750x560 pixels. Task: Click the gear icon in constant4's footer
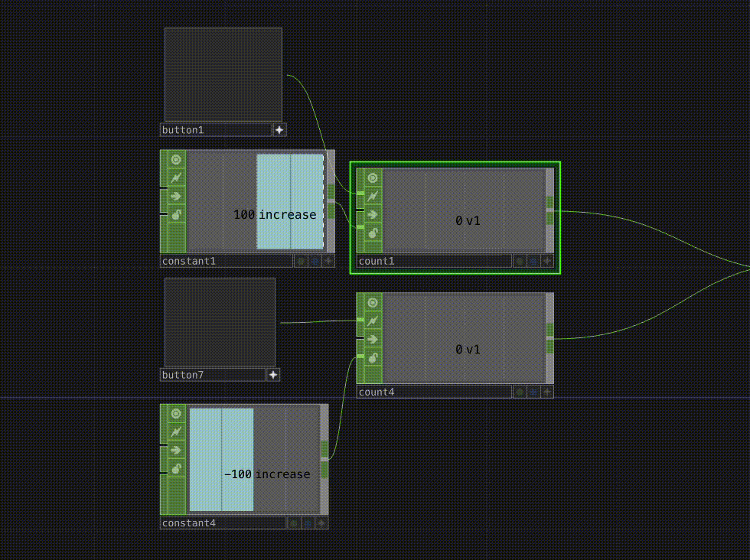click(295, 523)
